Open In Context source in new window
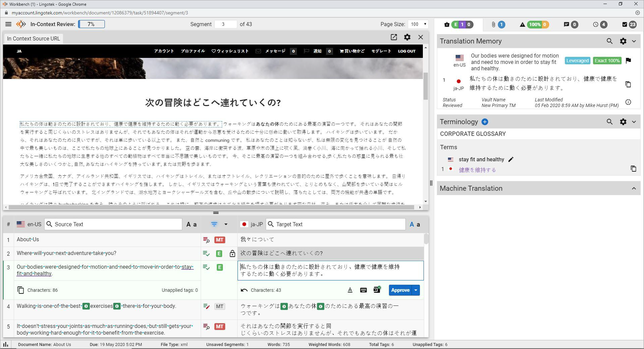Image resolution: width=644 pixels, height=349 pixels. (x=394, y=37)
